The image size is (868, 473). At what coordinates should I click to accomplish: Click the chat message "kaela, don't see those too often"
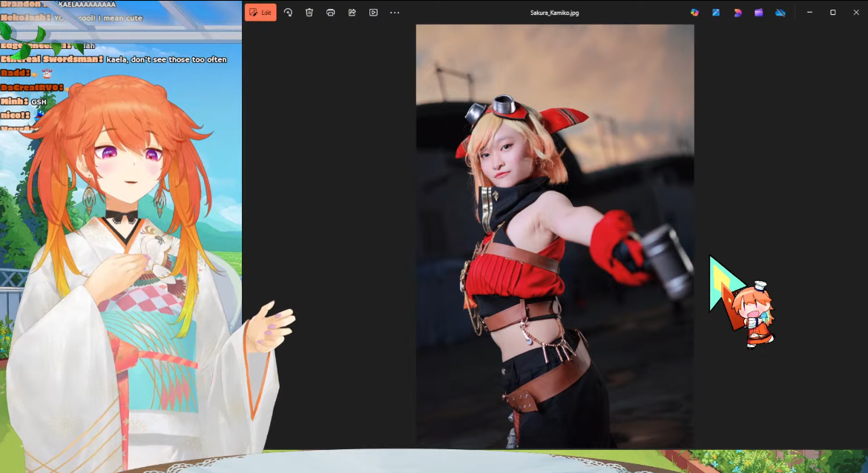166,59
